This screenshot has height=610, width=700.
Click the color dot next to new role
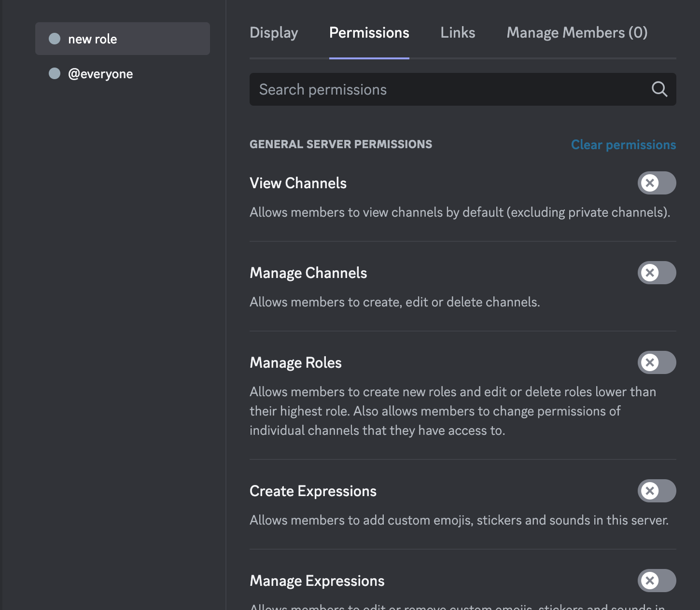55,39
